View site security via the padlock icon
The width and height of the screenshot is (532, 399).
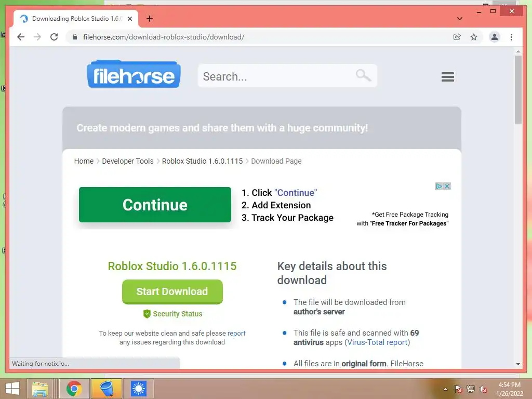point(75,37)
